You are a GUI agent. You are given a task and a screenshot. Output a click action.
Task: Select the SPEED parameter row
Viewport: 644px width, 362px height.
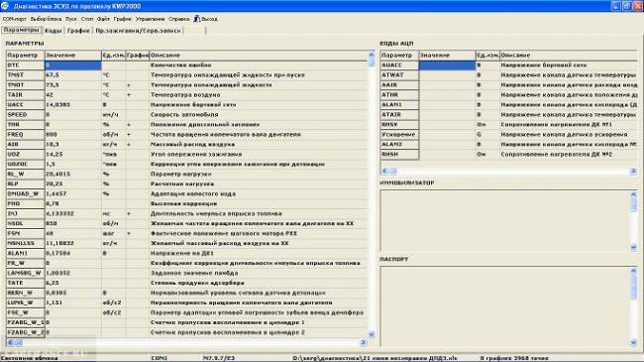pos(187,115)
